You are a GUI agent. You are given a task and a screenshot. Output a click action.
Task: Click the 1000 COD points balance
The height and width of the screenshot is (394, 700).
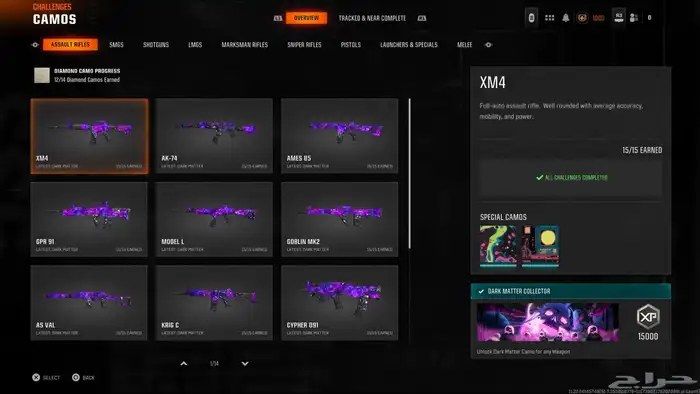tap(598, 18)
